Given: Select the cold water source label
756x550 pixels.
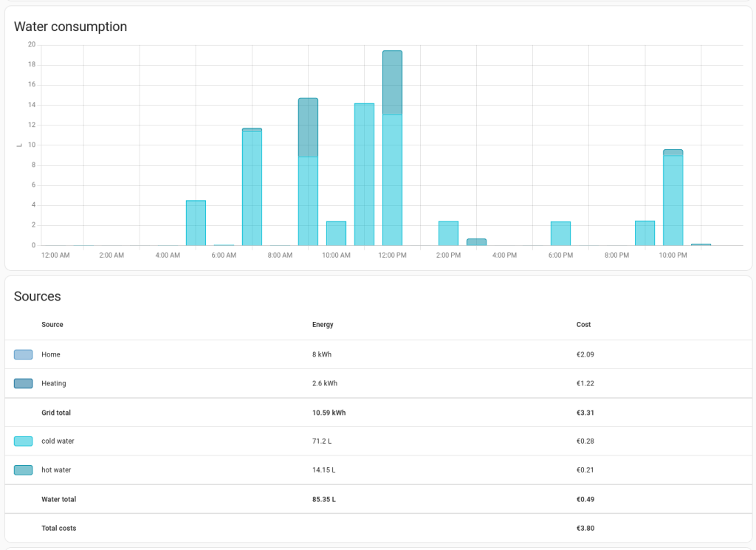Looking at the screenshot, I should click(x=58, y=441).
